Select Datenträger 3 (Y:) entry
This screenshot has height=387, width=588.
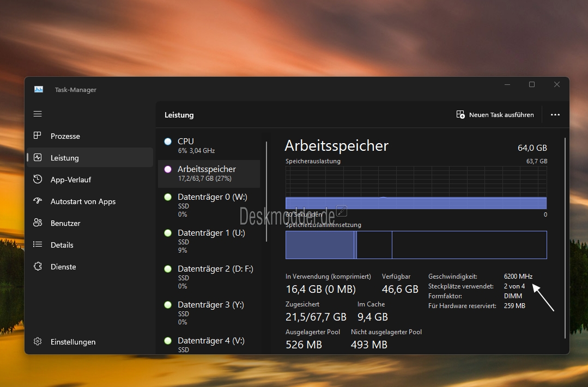[x=209, y=313]
